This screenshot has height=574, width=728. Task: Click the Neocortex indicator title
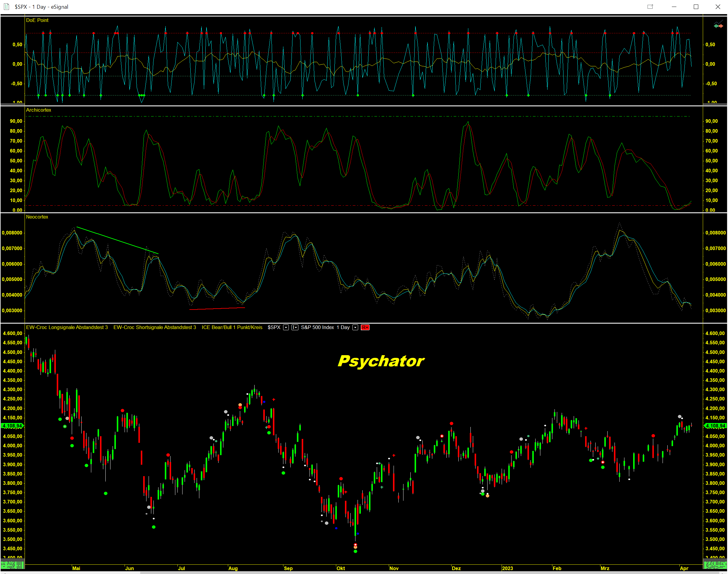tap(37, 217)
